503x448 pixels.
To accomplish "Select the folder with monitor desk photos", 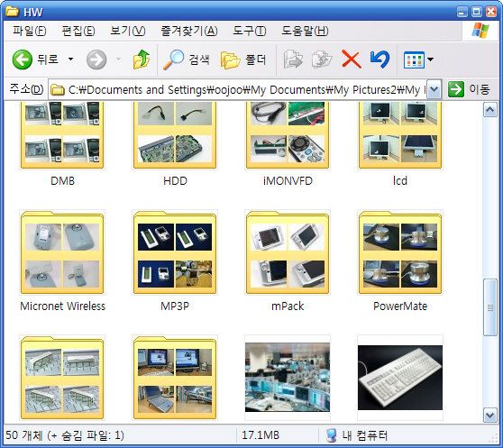I will pos(175,378).
